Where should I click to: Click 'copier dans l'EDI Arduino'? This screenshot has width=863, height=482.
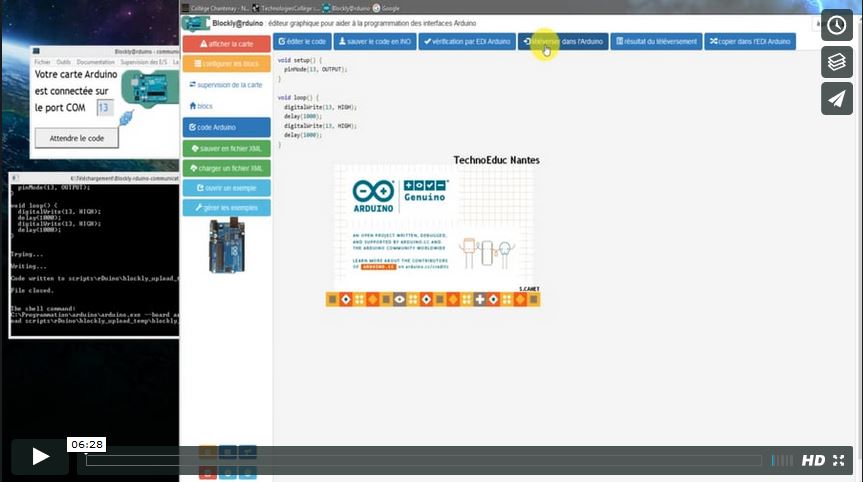point(750,41)
